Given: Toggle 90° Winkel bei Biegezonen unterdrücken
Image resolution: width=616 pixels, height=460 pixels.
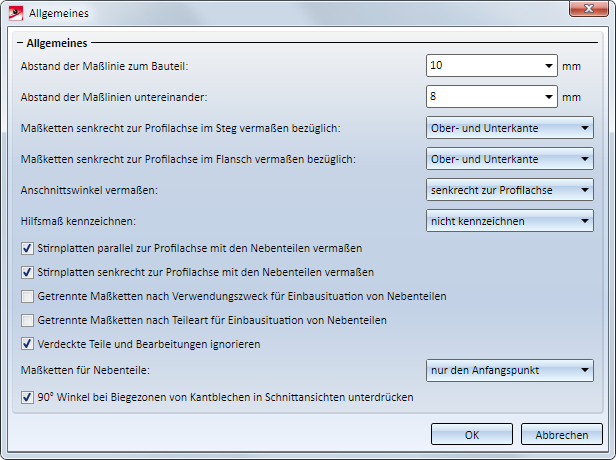Looking at the screenshot, I should click(x=27, y=397).
